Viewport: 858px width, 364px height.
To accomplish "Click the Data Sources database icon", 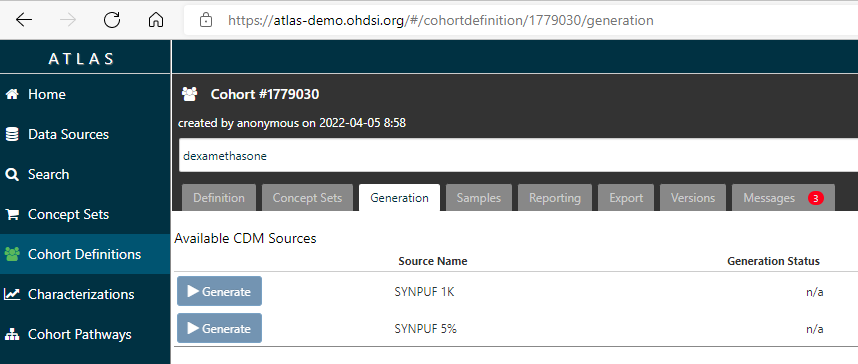I will (12, 134).
